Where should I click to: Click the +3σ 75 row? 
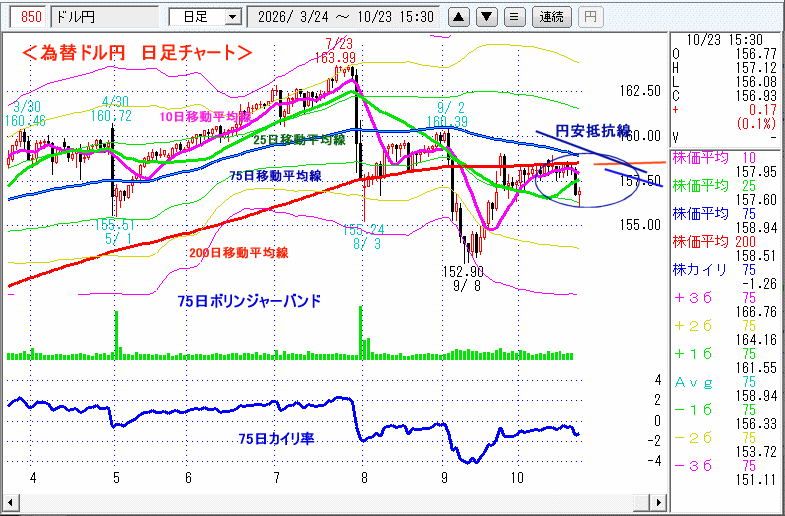(724, 305)
